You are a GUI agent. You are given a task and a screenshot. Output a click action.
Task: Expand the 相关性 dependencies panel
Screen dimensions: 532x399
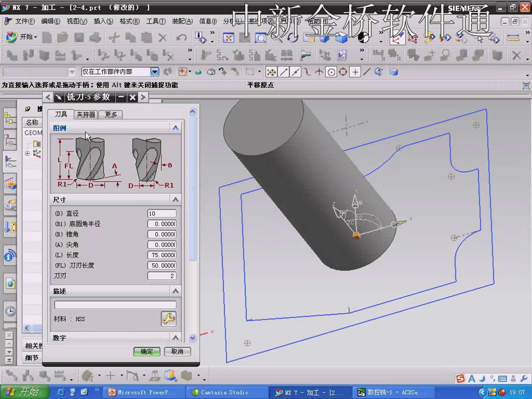[33, 345]
